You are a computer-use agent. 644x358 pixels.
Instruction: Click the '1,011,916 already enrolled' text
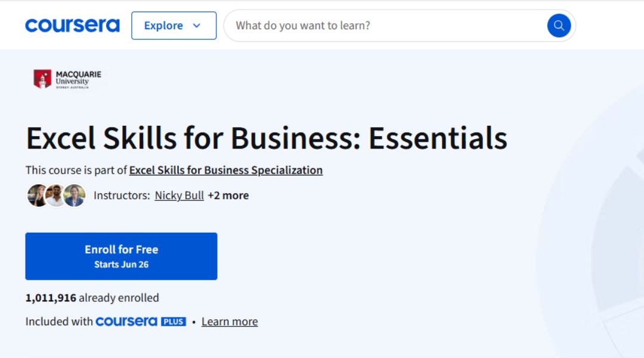point(91,297)
